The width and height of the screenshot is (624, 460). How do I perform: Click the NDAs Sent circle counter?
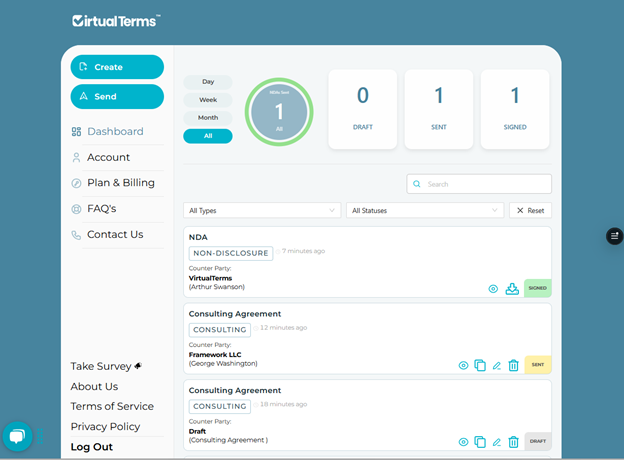pyautogui.click(x=279, y=112)
